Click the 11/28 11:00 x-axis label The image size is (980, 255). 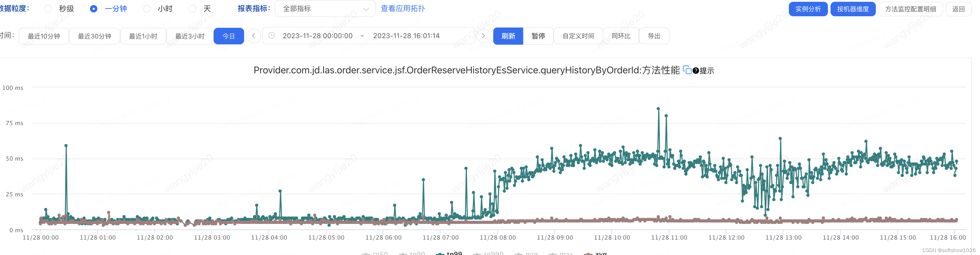(669, 238)
